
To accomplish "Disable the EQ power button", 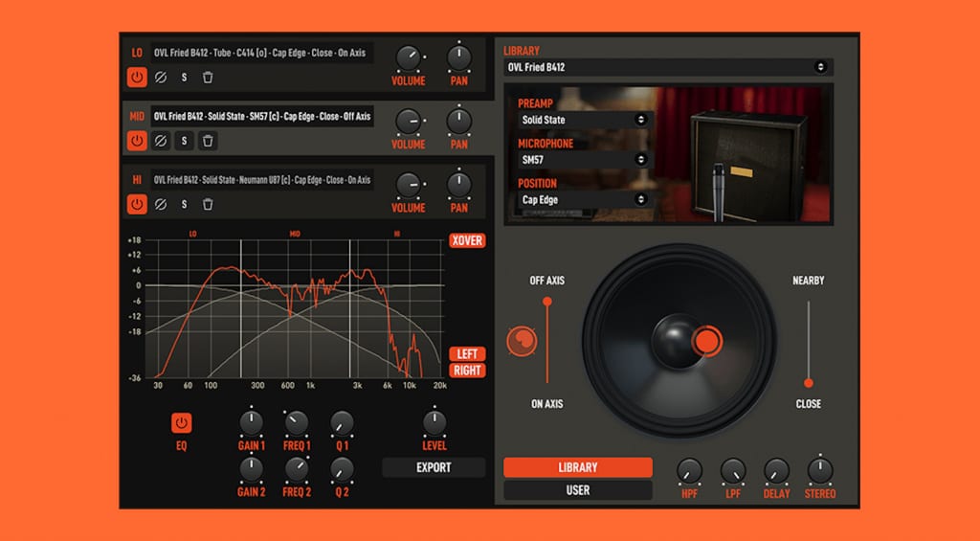I will pos(182,422).
